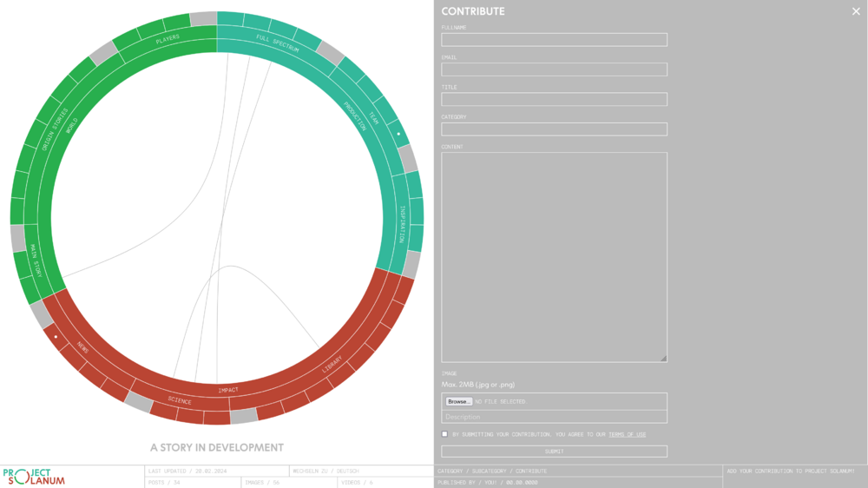The height and width of the screenshot is (488, 868).
Task: Select the Full Spectrum segment
Action: click(x=278, y=43)
